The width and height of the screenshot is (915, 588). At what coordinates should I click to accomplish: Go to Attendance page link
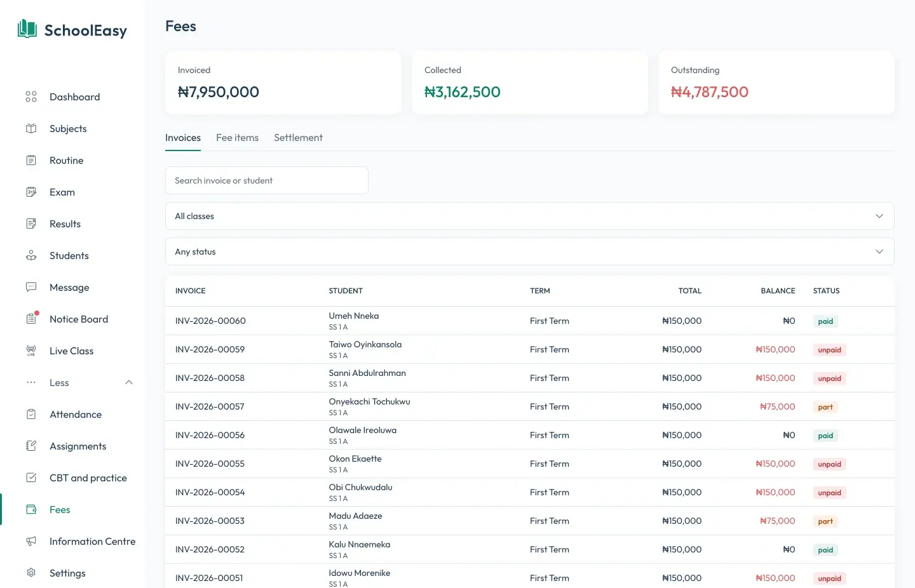[76, 414]
